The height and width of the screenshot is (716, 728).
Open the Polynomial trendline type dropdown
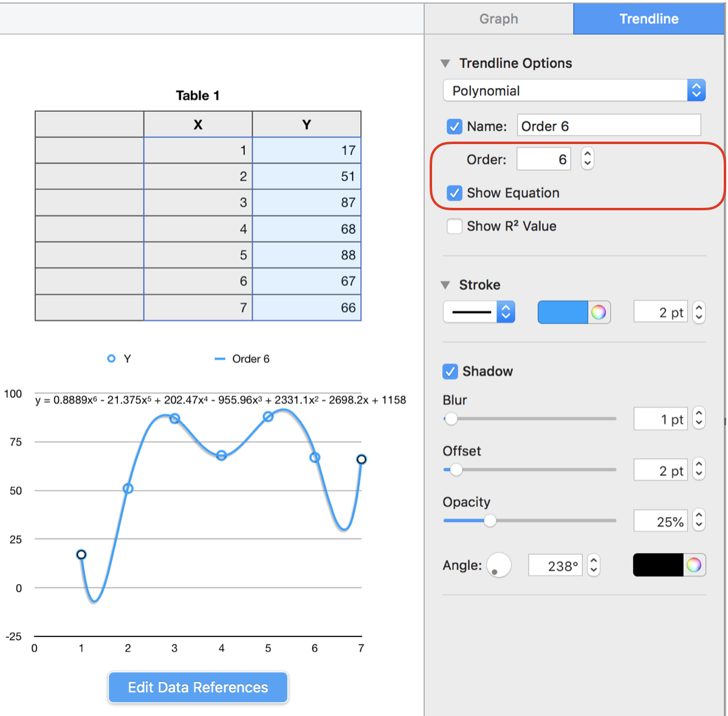(696, 90)
